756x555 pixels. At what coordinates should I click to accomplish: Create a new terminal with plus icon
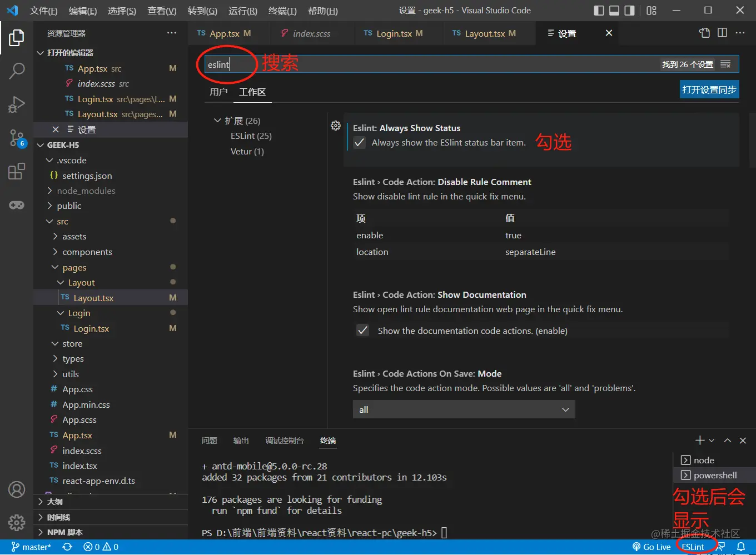700,441
